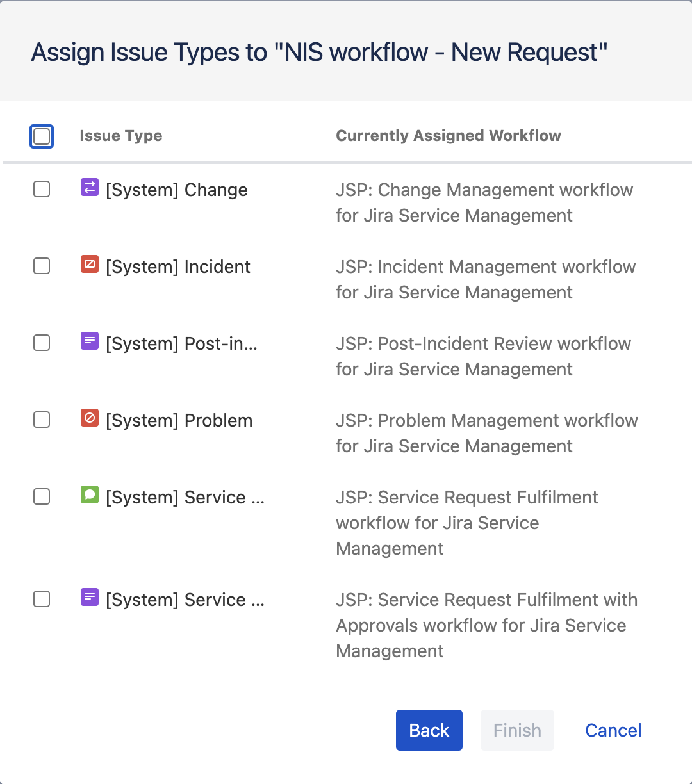This screenshot has width=692, height=784.
Task: Cancel the workflow assignment dialog
Action: (613, 730)
